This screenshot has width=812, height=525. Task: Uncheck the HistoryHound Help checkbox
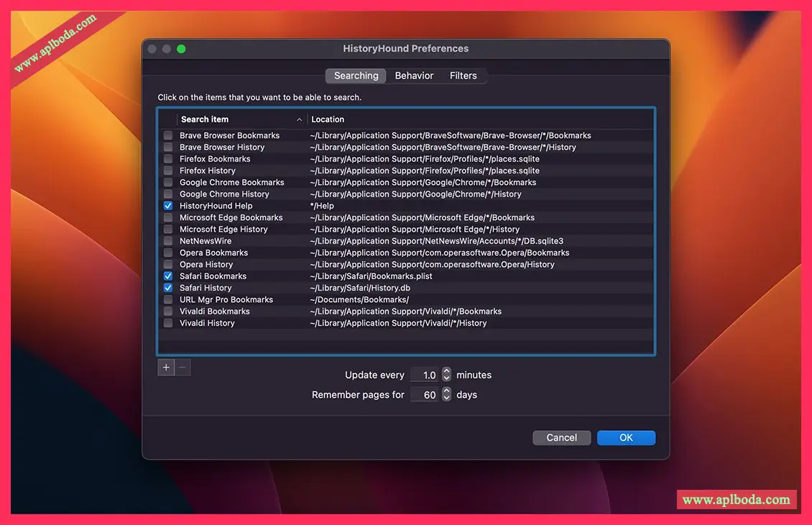(167, 206)
